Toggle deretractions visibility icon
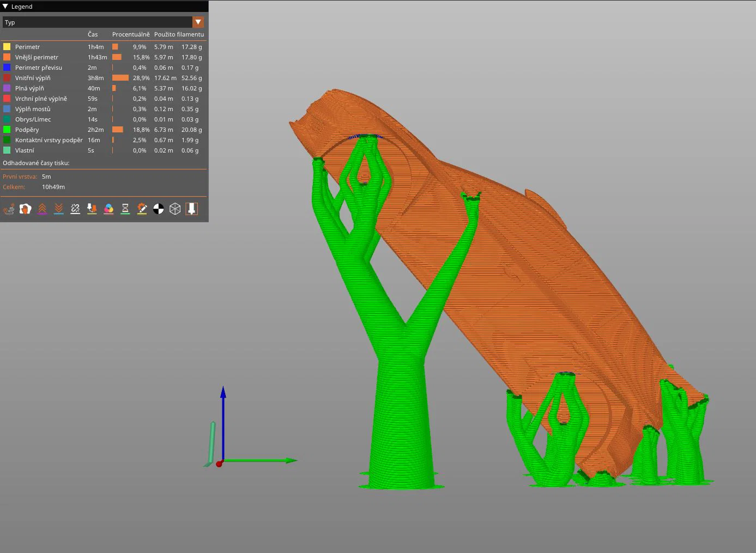The width and height of the screenshot is (756, 553). pyautogui.click(x=59, y=209)
